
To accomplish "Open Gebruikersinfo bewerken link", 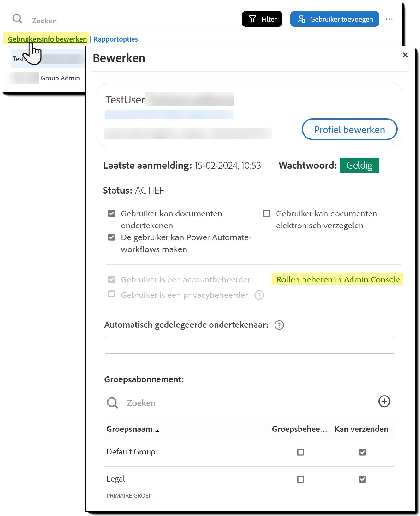I will pos(47,39).
